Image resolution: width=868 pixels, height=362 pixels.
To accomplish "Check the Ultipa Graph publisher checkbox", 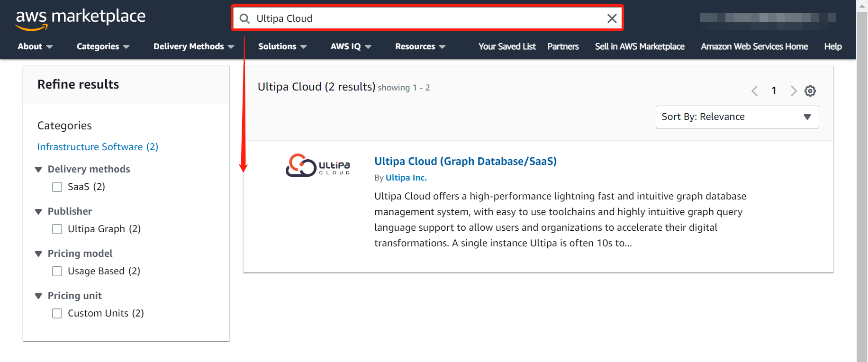I will point(57,229).
